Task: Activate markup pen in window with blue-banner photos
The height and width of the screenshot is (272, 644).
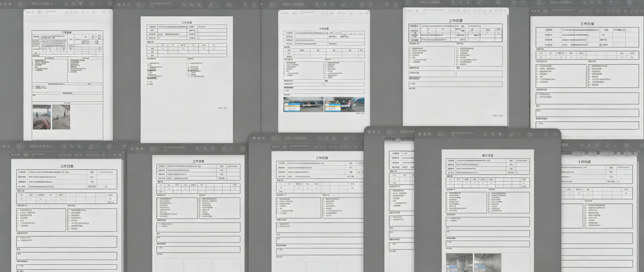Action: pyautogui.click(x=343, y=4)
